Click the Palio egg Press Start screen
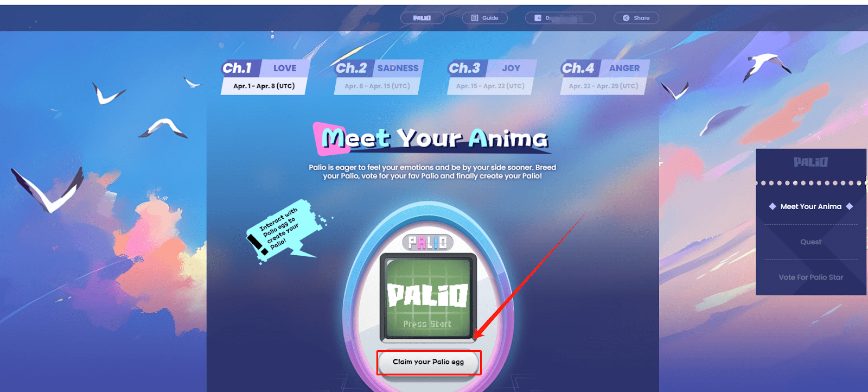 [427, 298]
